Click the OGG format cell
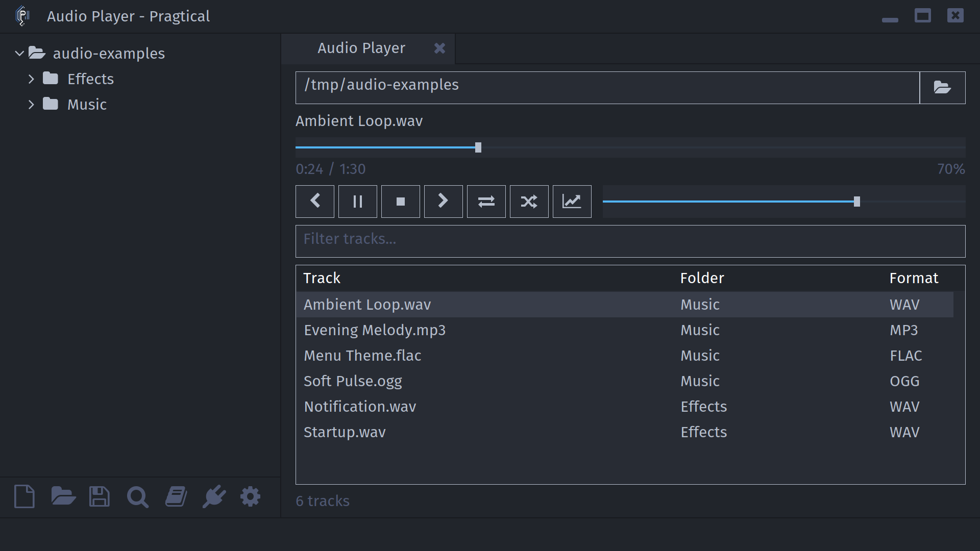This screenshot has height=551, width=980. point(904,381)
